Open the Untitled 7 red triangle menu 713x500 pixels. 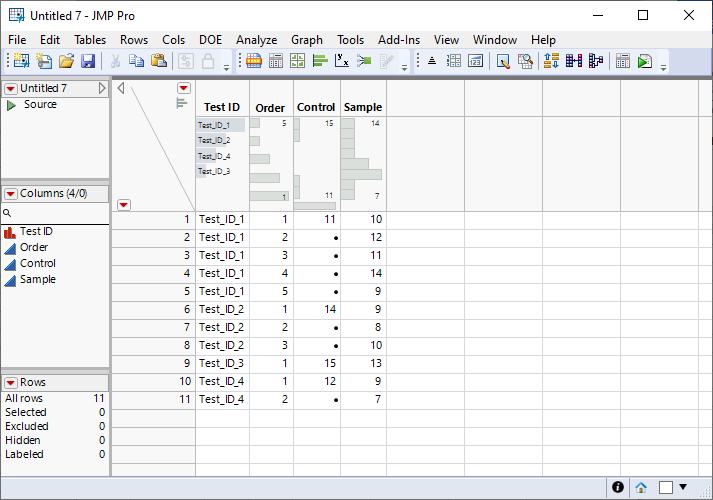[x=11, y=88]
